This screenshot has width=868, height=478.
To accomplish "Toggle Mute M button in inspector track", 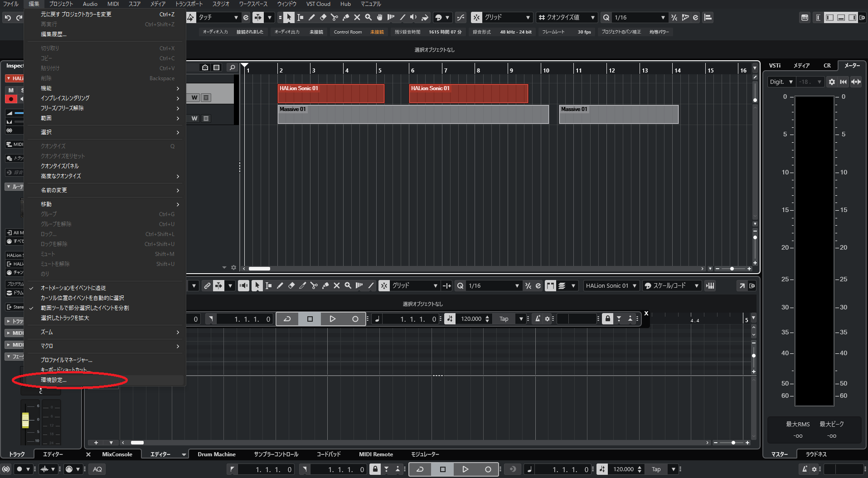I will point(11,90).
